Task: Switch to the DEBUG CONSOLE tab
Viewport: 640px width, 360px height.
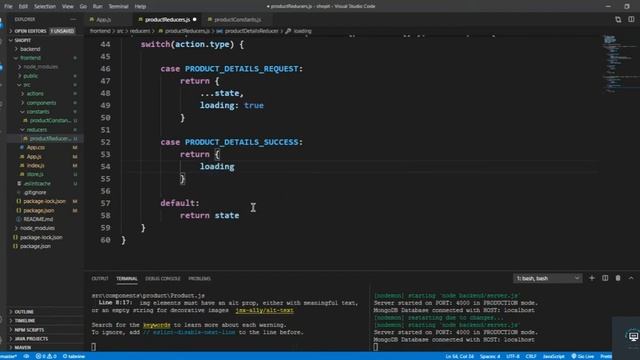Action: click(162, 279)
